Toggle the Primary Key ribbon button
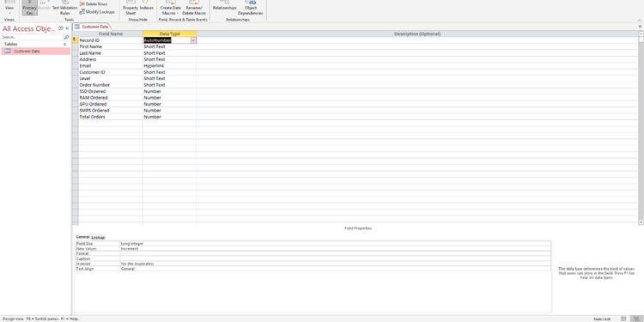The image size is (644, 322). pos(29,8)
